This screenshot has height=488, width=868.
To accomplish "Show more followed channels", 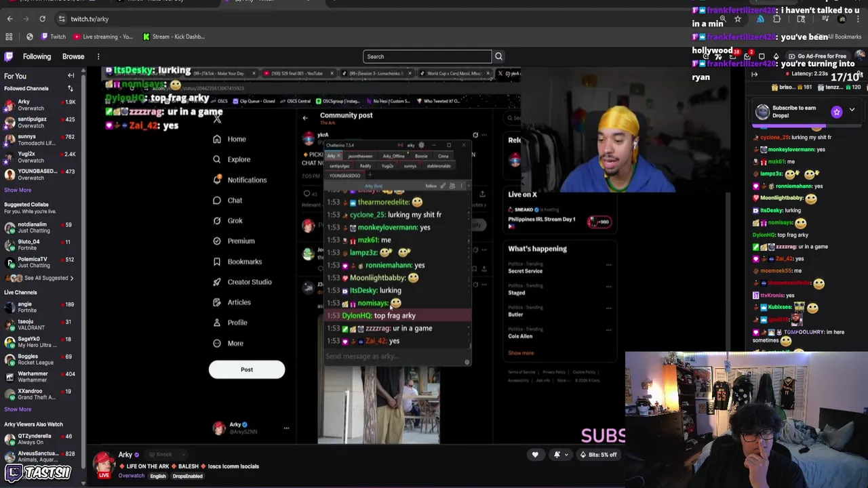I will [x=18, y=190].
